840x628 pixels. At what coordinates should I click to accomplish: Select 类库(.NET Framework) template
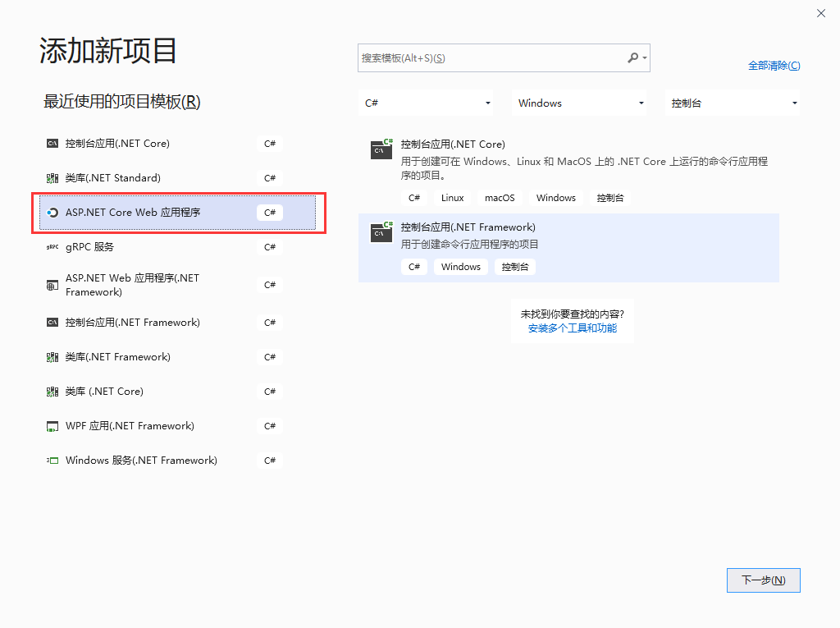177,357
